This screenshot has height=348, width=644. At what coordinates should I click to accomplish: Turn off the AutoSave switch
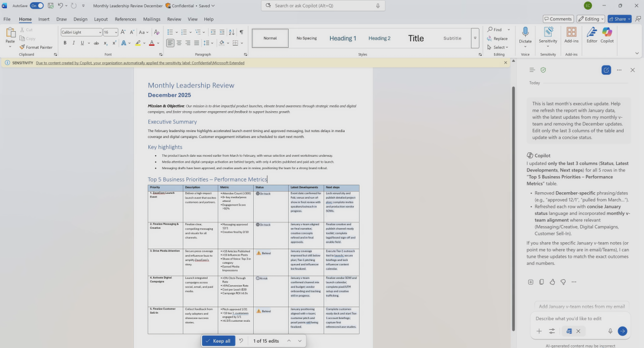(37, 6)
